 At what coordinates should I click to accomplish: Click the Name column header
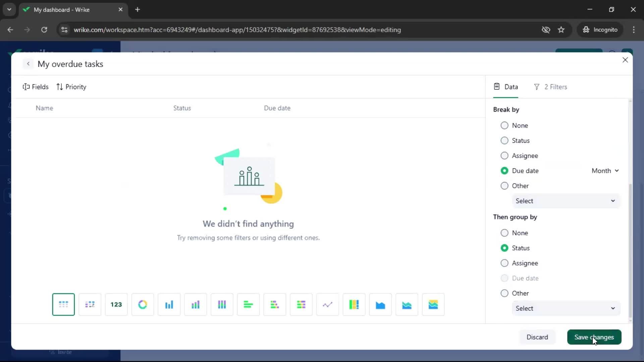tap(44, 108)
